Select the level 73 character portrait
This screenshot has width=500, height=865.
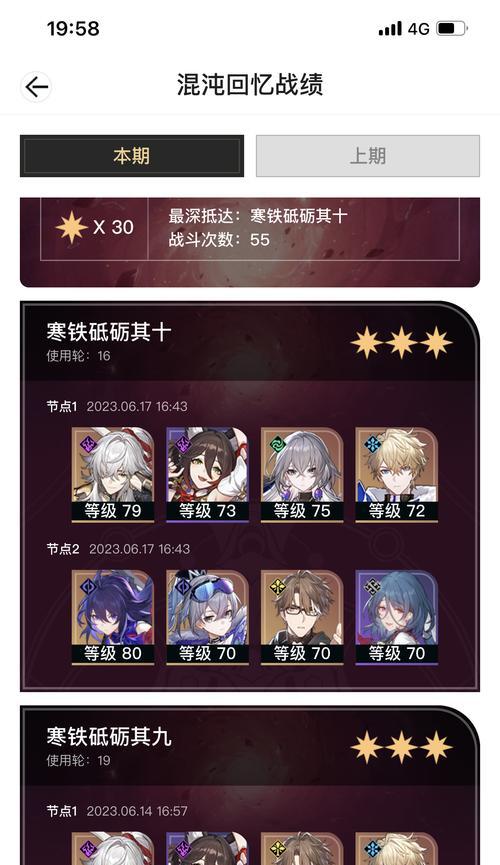coord(208,474)
